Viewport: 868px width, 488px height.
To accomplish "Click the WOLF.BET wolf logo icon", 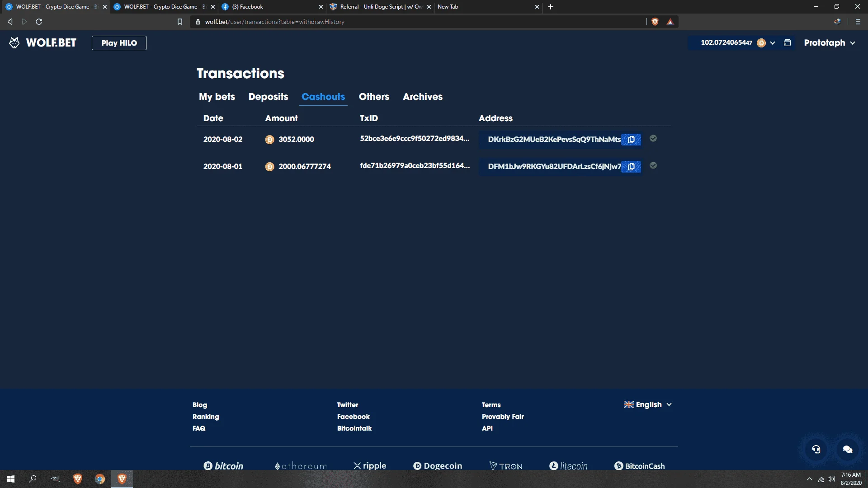I will (14, 42).
